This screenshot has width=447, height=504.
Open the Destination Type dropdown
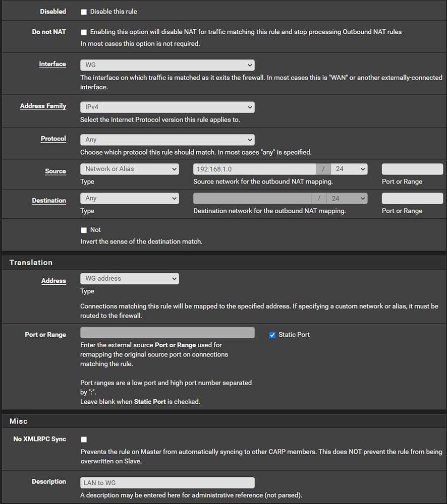[129, 198]
